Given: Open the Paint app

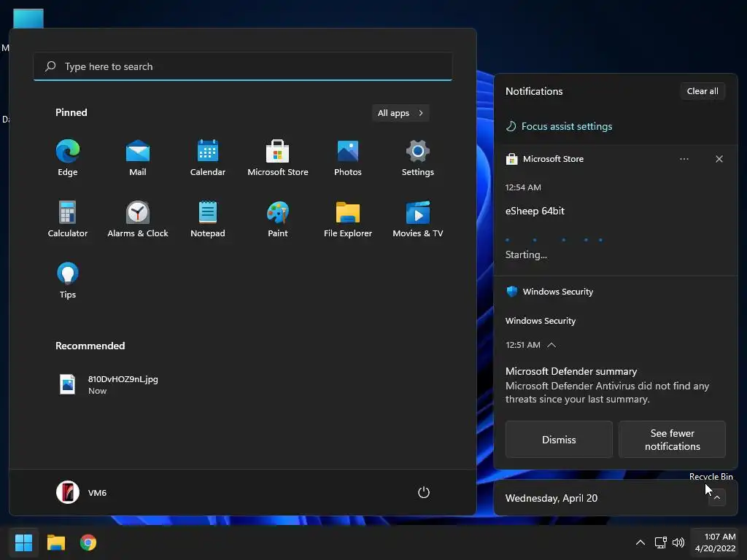Looking at the screenshot, I should (x=278, y=219).
